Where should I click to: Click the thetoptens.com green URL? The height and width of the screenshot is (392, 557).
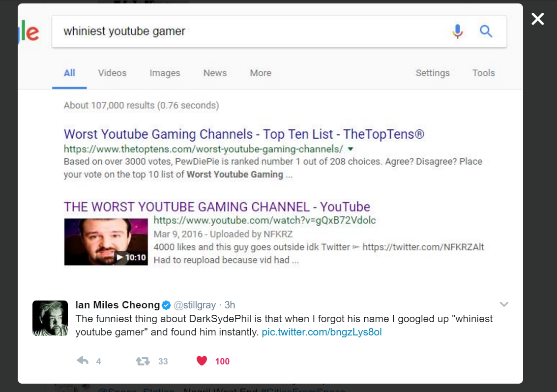pyautogui.click(x=203, y=149)
